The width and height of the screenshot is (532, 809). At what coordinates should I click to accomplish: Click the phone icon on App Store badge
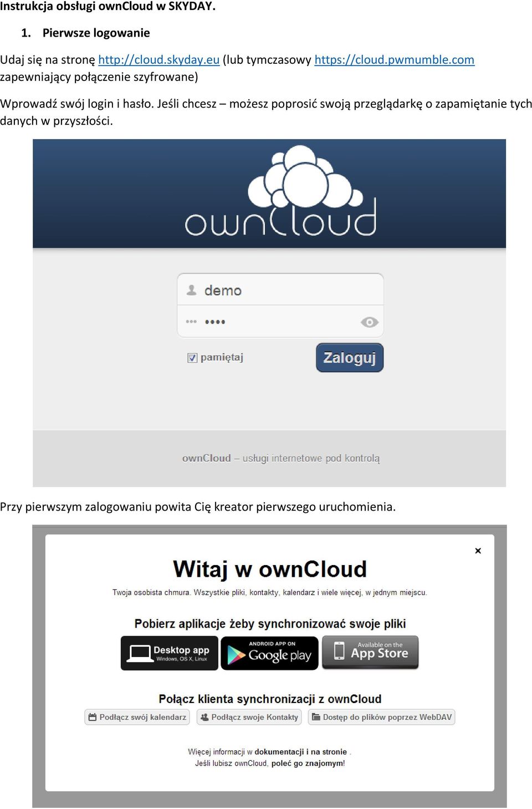click(x=339, y=651)
